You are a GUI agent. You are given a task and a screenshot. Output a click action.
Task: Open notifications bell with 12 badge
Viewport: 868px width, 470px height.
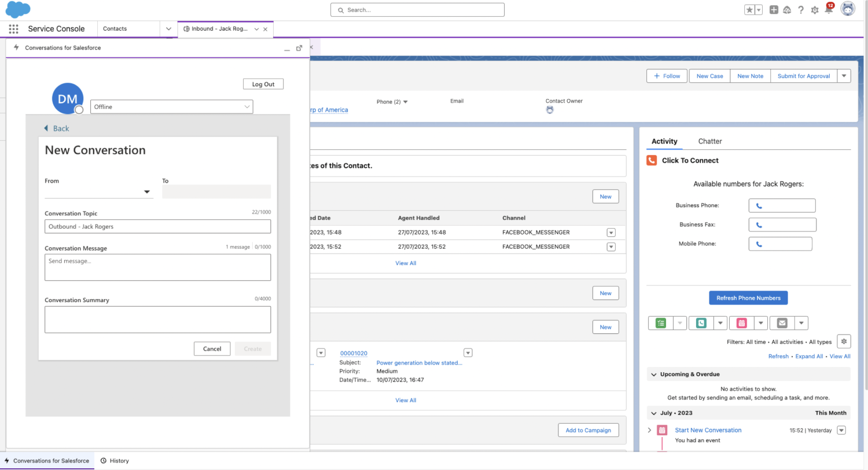point(829,9)
